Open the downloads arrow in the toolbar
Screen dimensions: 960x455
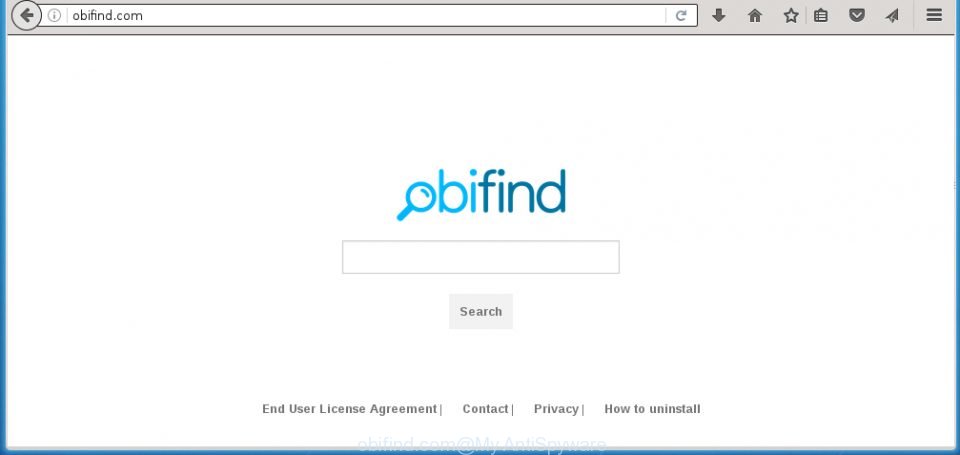[719, 16]
